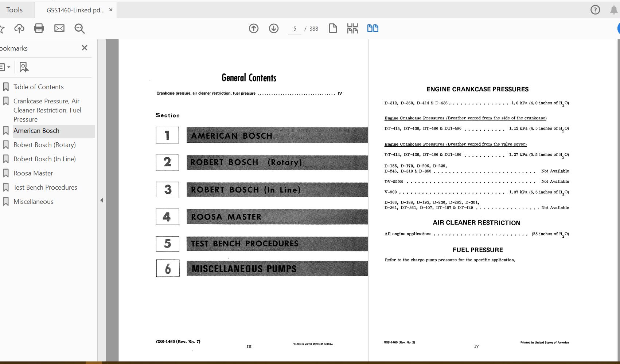The width and height of the screenshot is (620, 364).
Task: Collapse the navigation pane with the arrow
Action: 102,200
